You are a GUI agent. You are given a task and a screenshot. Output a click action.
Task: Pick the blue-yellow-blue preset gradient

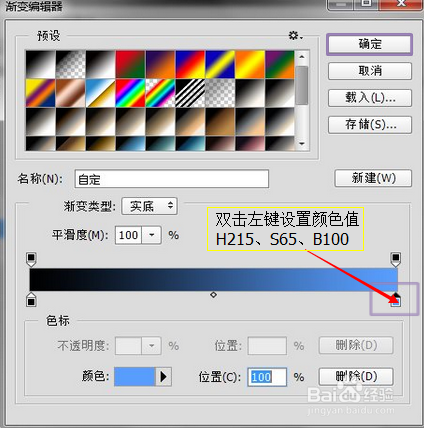[220, 64]
